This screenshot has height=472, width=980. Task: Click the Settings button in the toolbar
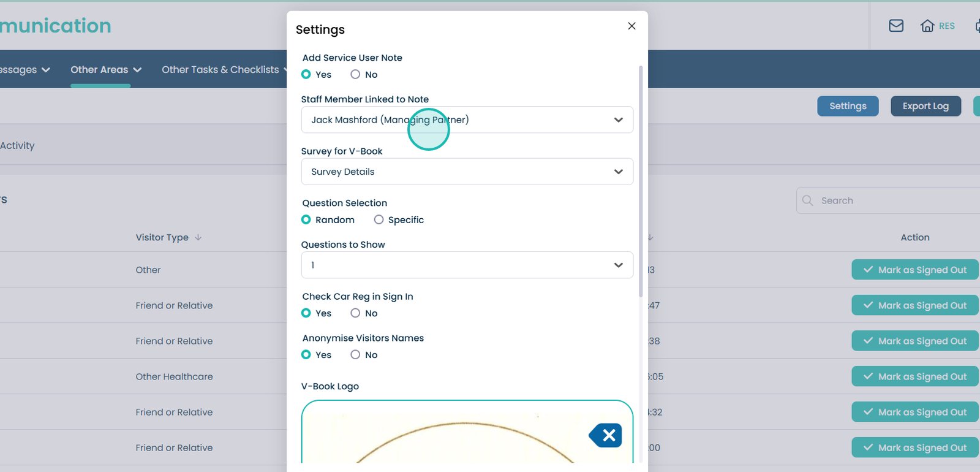tap(848, 106)
